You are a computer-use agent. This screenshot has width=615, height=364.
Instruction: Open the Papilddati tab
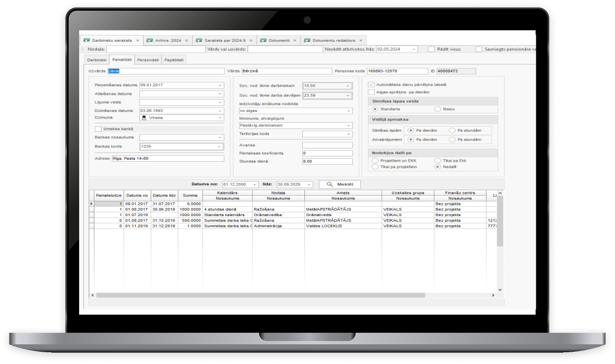click(x=174, y=60)
